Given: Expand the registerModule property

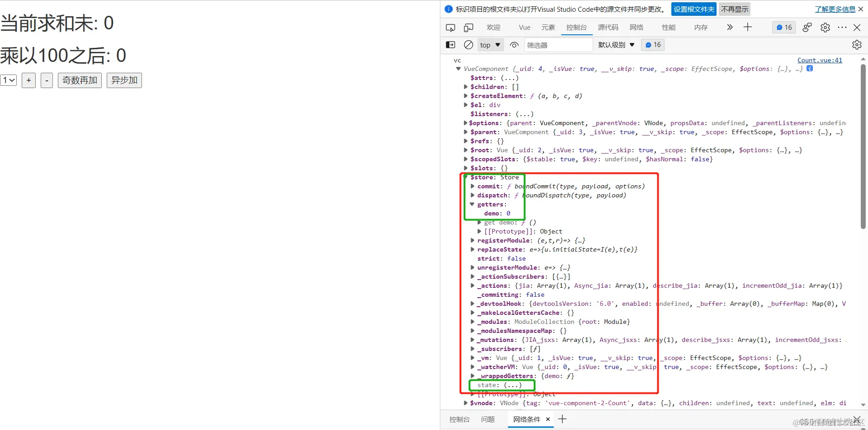Looking at the screenshot, I should click(x=472, y=240).
